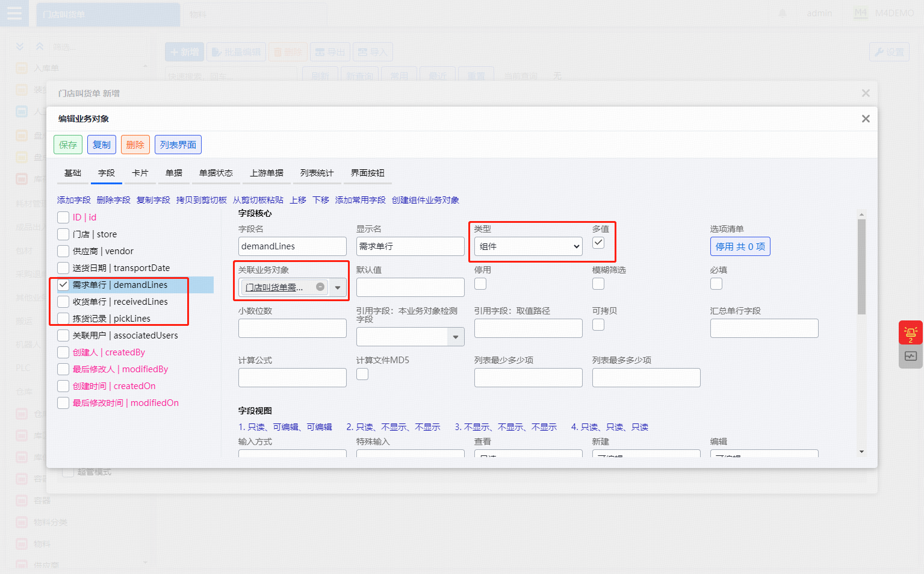Toggle the 计算文件MD5 checkbox
The height and width of the screenshot is (574, 924).
tap(362, 374)
